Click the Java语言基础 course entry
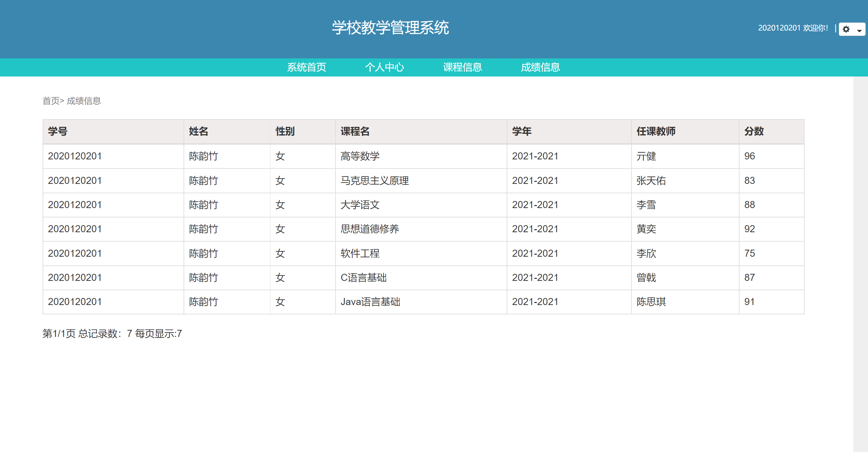Image resolution: width=868 pixels, height=452 pixels. 370,302
